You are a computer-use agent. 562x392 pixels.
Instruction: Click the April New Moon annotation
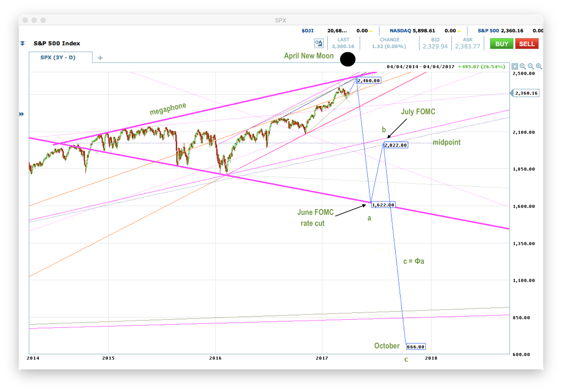click(309, 56)
